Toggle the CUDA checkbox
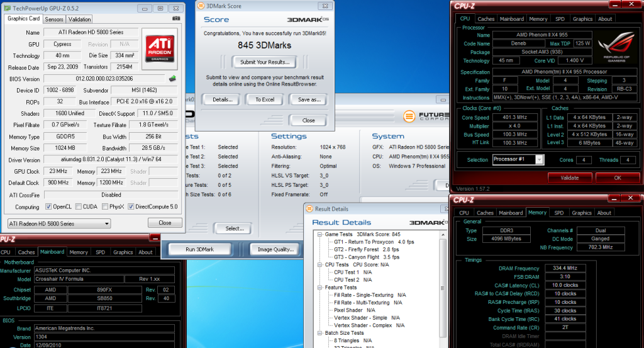 point(77,207)
